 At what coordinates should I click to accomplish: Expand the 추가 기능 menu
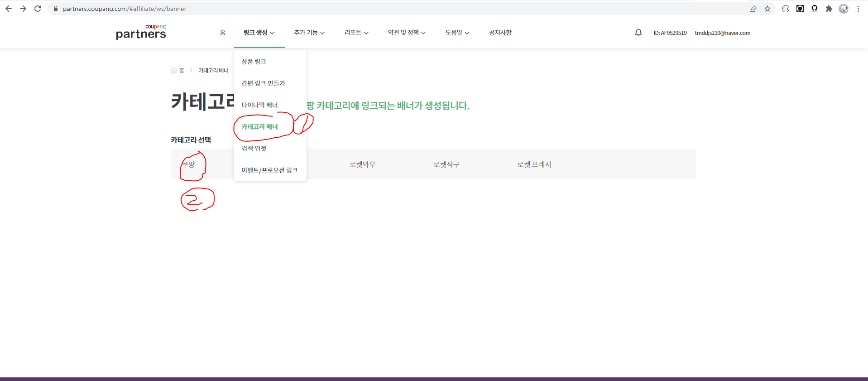(309, 33)
